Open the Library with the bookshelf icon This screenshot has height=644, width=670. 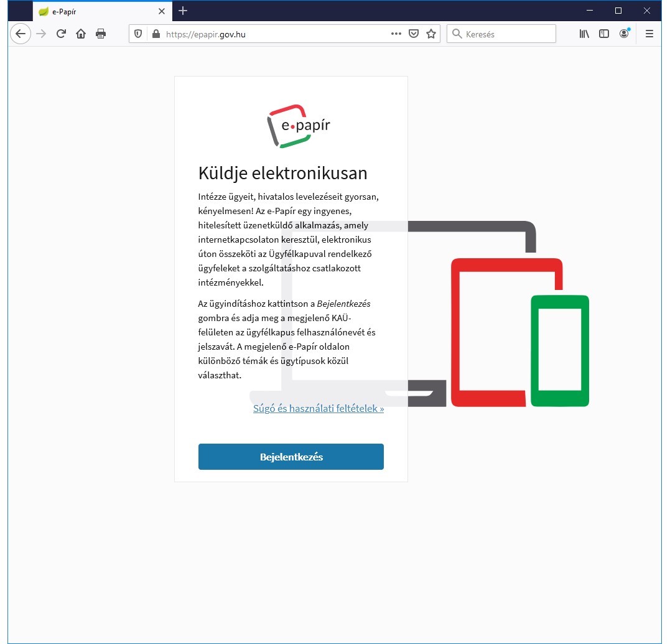(x=584, y=34)
